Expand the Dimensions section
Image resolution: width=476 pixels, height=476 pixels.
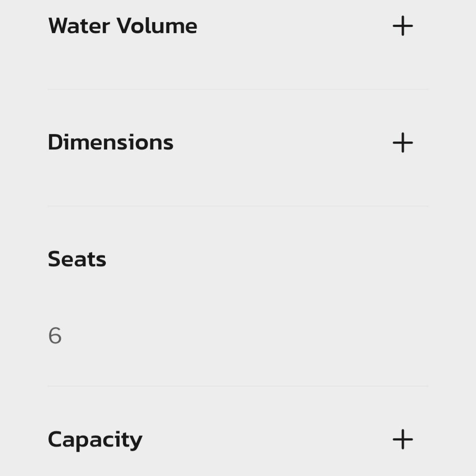point(402,143)
